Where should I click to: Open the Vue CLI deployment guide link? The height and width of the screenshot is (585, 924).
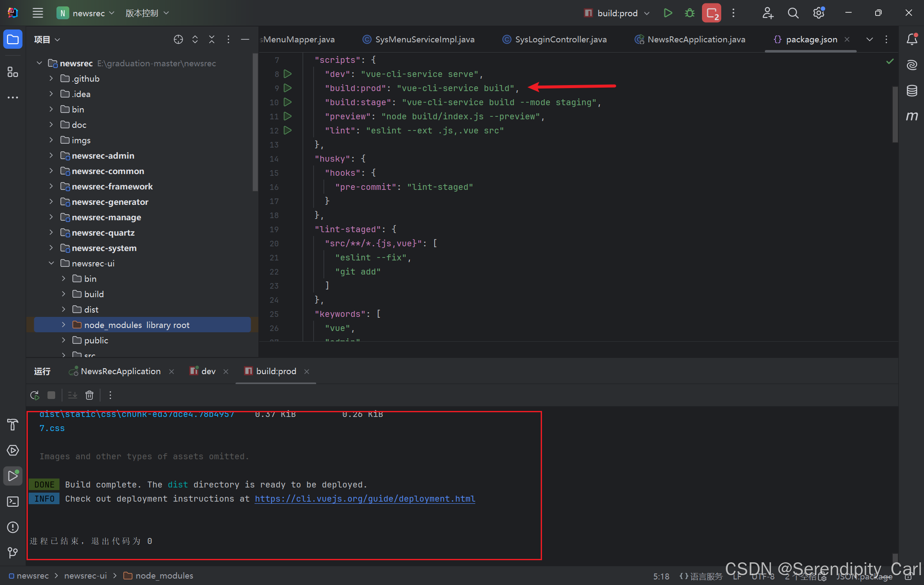(365, 499)
